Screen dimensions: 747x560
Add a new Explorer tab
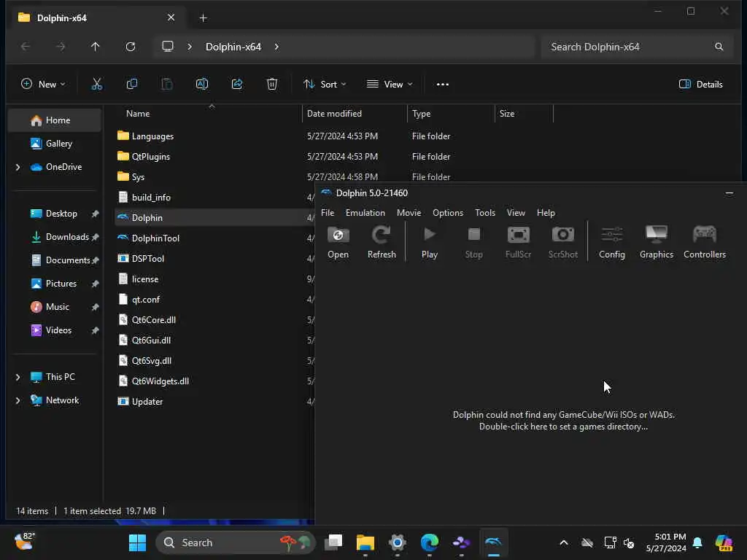point(203,18)
